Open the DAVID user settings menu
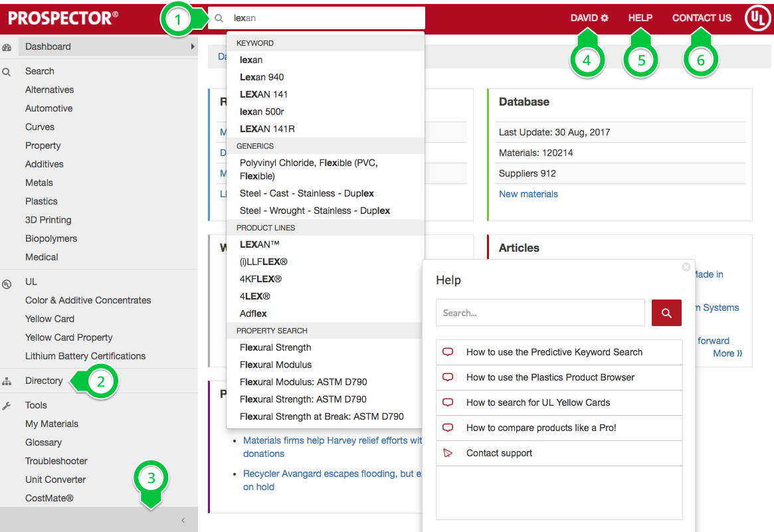774x532 pixels. pos(589,18)
